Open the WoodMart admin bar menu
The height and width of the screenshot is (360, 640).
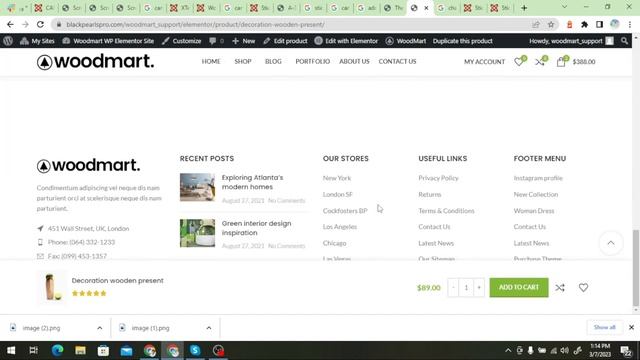[x=406, y=41]
